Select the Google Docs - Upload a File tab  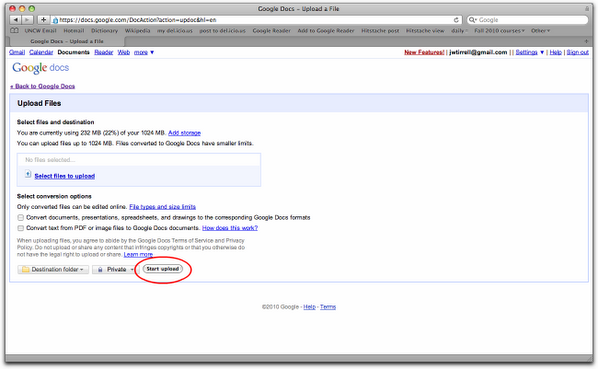(x=67, y=41)
